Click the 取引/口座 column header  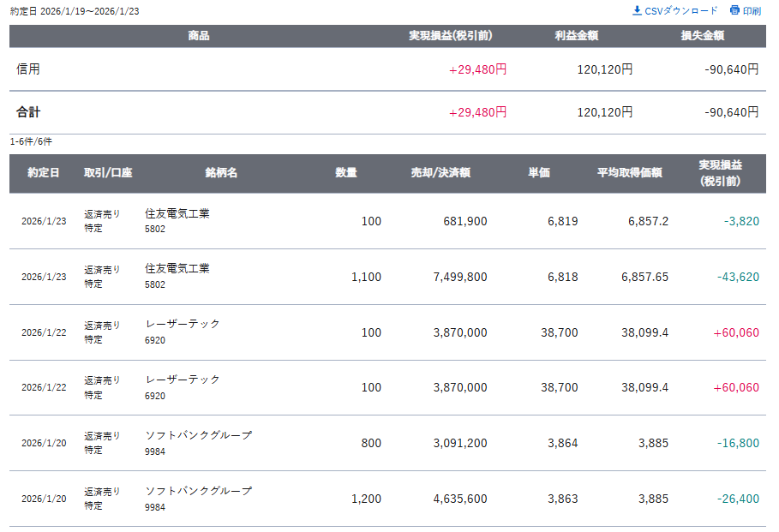108,173
